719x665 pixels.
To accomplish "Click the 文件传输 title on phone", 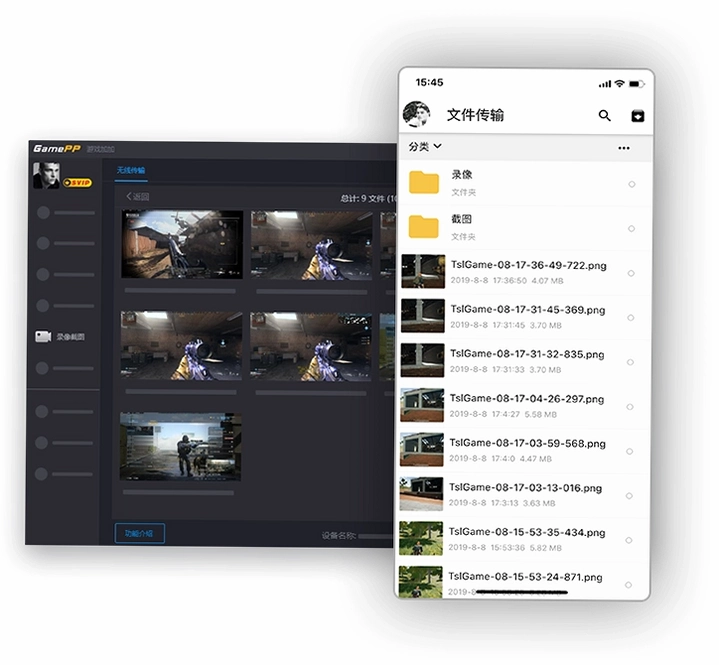I will coord(476,115).
